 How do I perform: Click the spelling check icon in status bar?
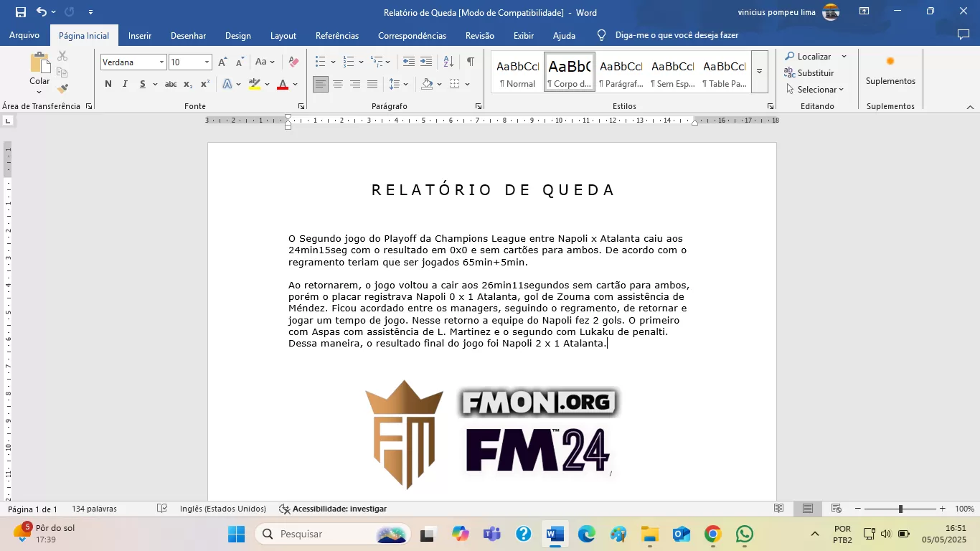(163, 509)
